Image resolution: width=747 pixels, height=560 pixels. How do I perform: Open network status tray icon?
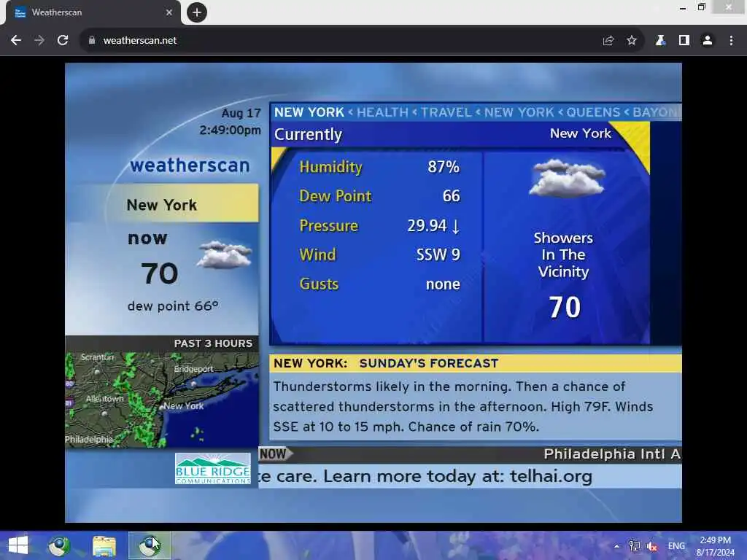coord(634,545)
